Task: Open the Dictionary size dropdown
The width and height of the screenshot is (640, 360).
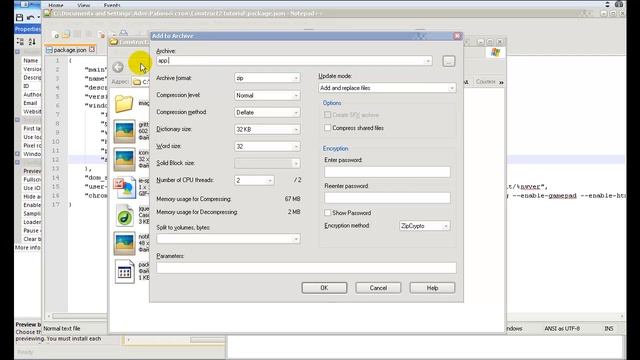Action: click(296, 129)
